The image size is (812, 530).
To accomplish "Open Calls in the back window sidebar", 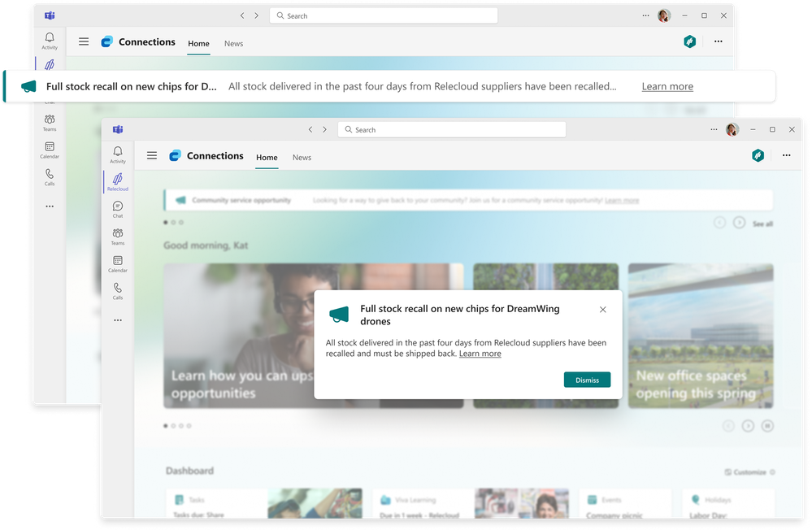I will (x=50, y=177).
